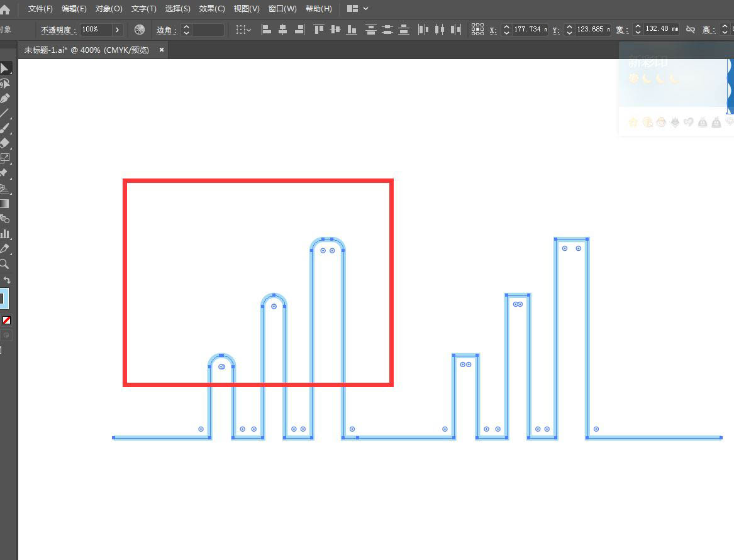This screenshot has width=734, height=560.
Task: Select the Pen tool
Action: [4, 98]
